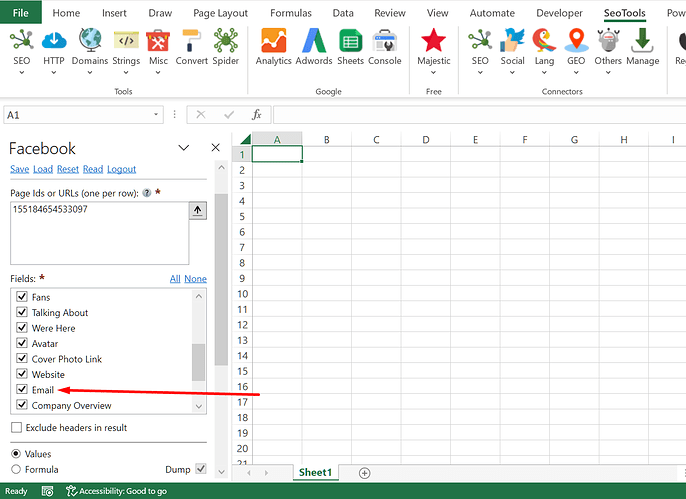Add a new sheet with plus icon

coord(364,473)
